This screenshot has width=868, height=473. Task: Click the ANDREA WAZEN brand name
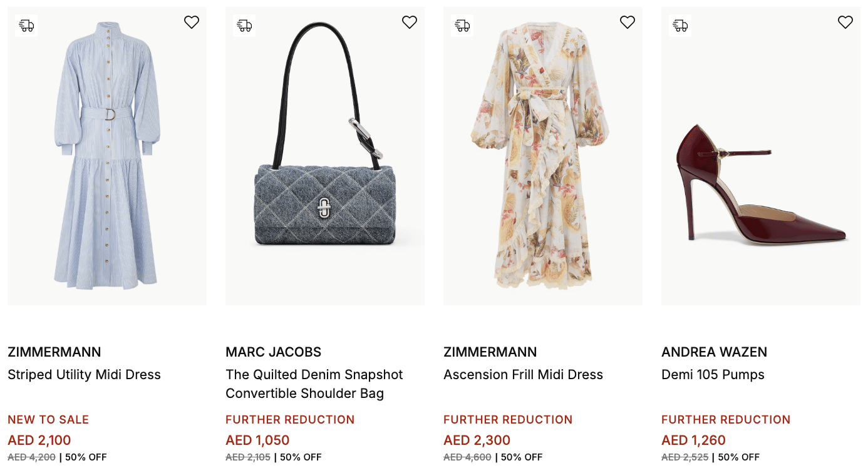click(714, 352)
